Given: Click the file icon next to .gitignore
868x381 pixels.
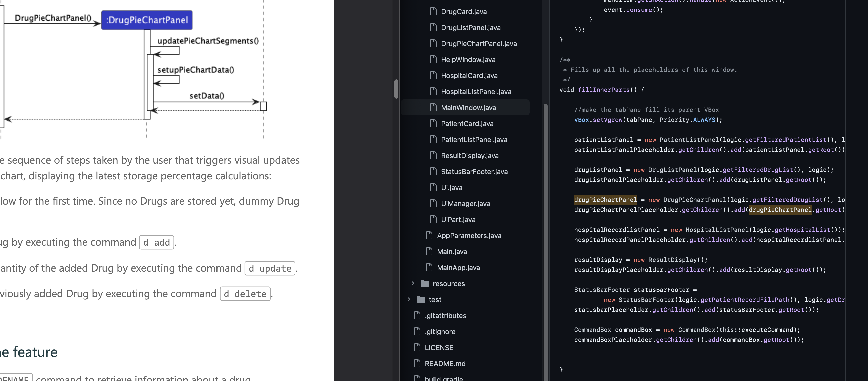Looking at the screenshot, I should pyautogui.click(x=417, y=331).
